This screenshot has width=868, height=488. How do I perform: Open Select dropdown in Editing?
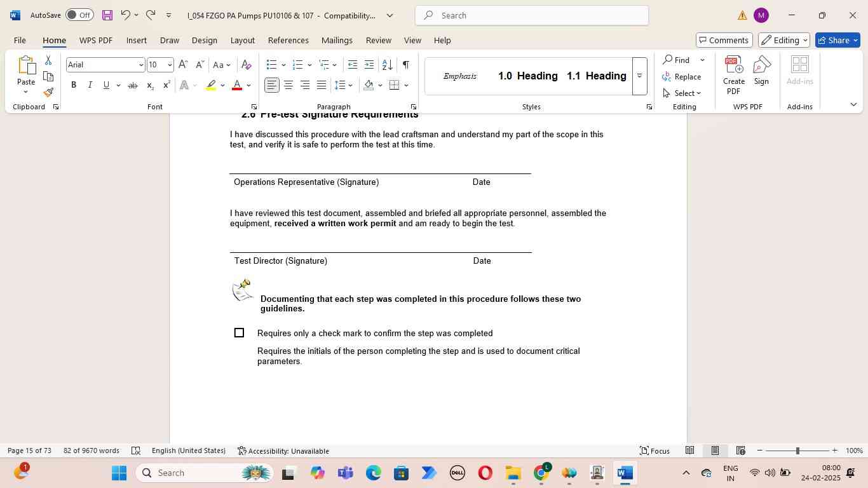[x=682, y=93]
